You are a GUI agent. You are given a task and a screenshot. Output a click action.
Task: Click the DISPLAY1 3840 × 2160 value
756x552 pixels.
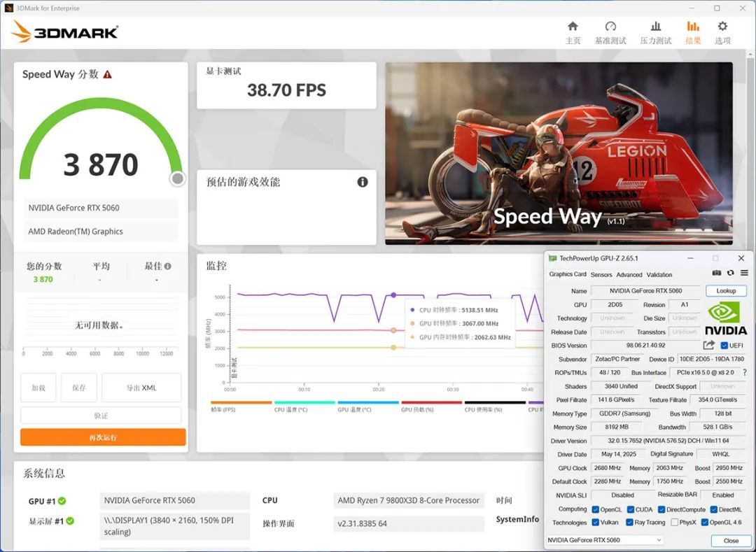point(174,527)
